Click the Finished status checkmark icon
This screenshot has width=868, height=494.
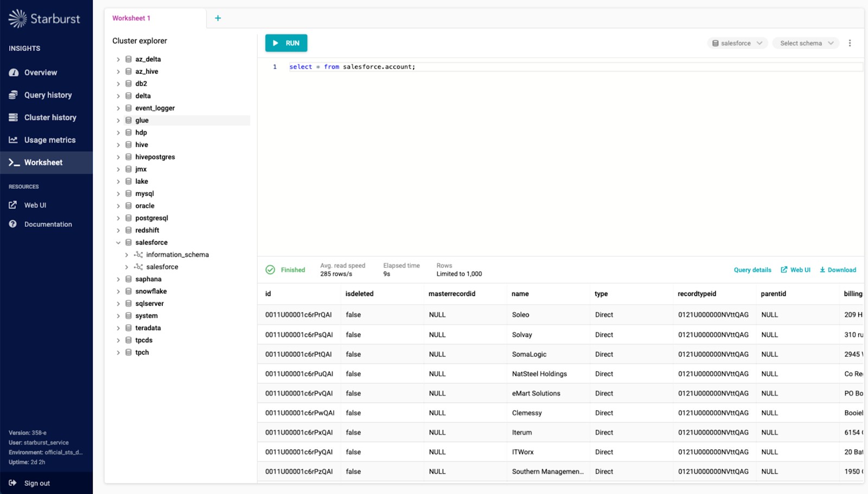point(270,270)
